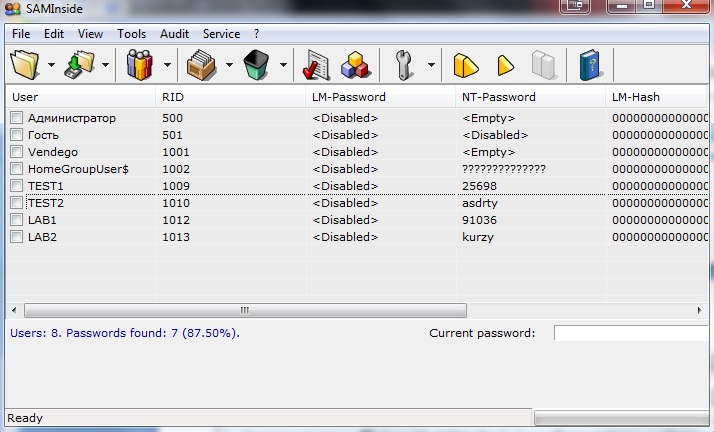714x432 pixels.
Task: Click the <Disabled> NT-Password of Гость
Action: click(495, 135)
